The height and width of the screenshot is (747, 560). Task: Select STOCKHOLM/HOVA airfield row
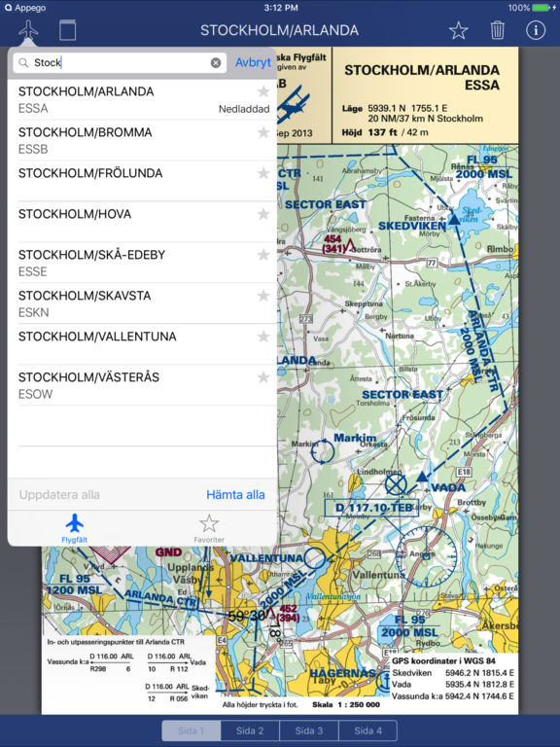142,222
